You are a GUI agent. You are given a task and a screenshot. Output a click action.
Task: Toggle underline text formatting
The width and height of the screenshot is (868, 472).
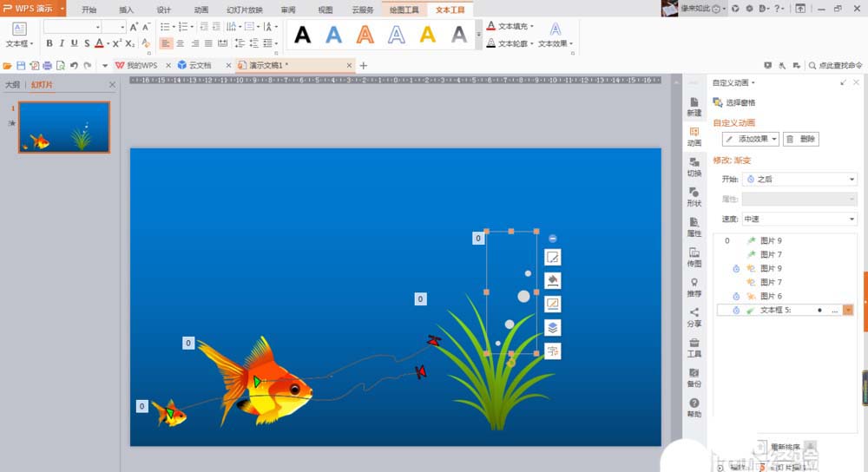(74, 43)
